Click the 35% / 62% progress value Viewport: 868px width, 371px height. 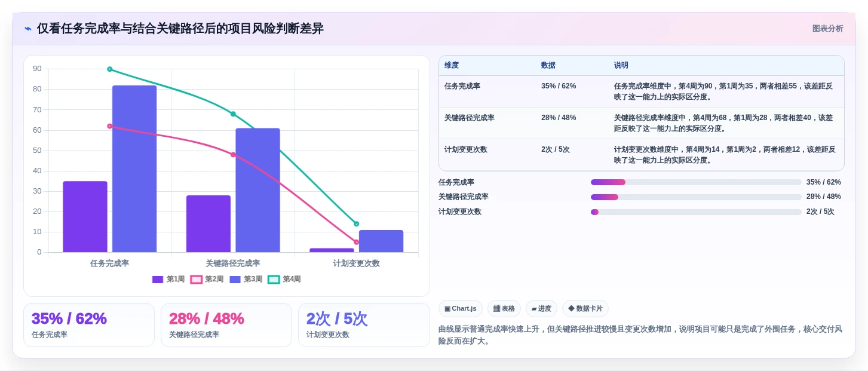(x=824, y=182)
